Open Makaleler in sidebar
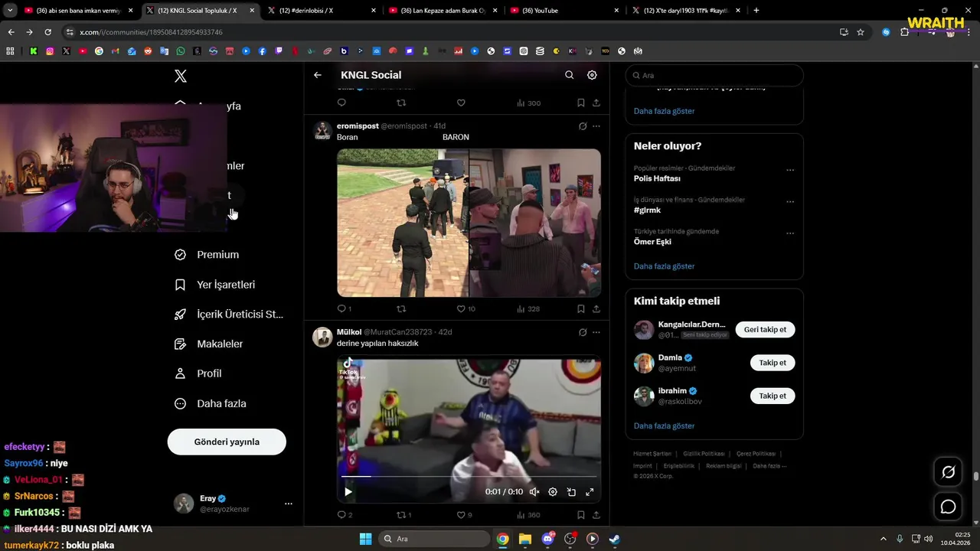980x551 pixels. click(x=209, y=344)
